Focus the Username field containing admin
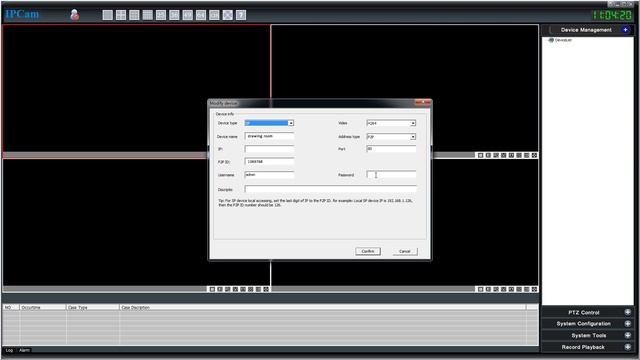The height and width of the screenshot is (360, 640). tap(269, 175)
